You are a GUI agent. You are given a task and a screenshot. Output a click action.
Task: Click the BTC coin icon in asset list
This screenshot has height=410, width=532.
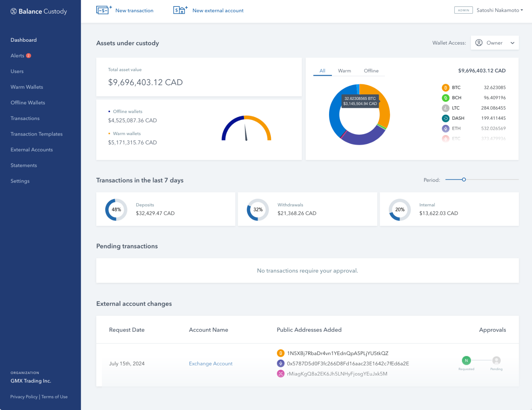click(x=445, y=88)
